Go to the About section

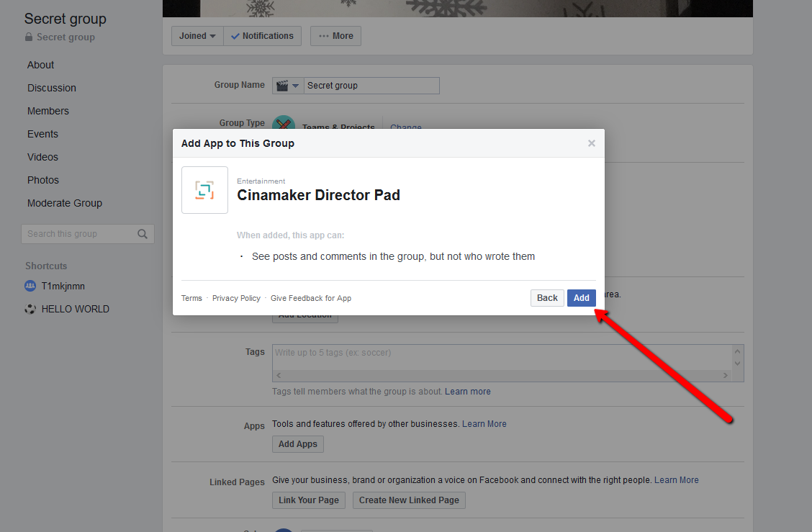(x=40, y=65)
